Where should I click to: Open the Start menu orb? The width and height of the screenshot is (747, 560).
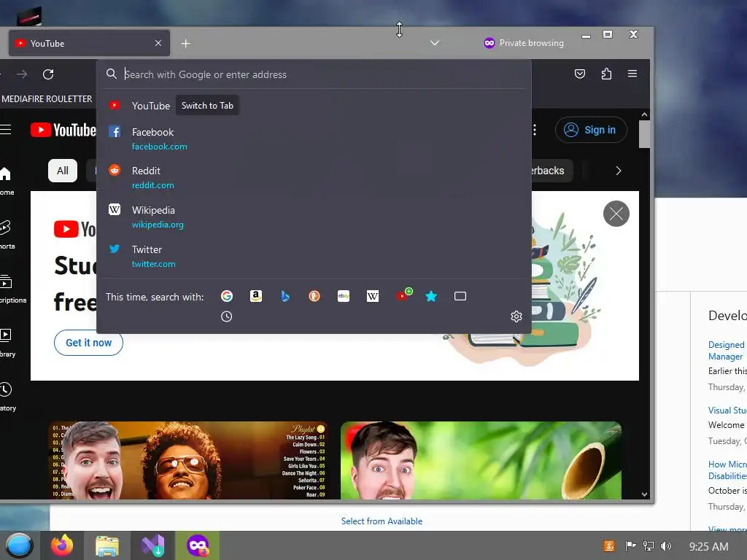coord(18,545)
